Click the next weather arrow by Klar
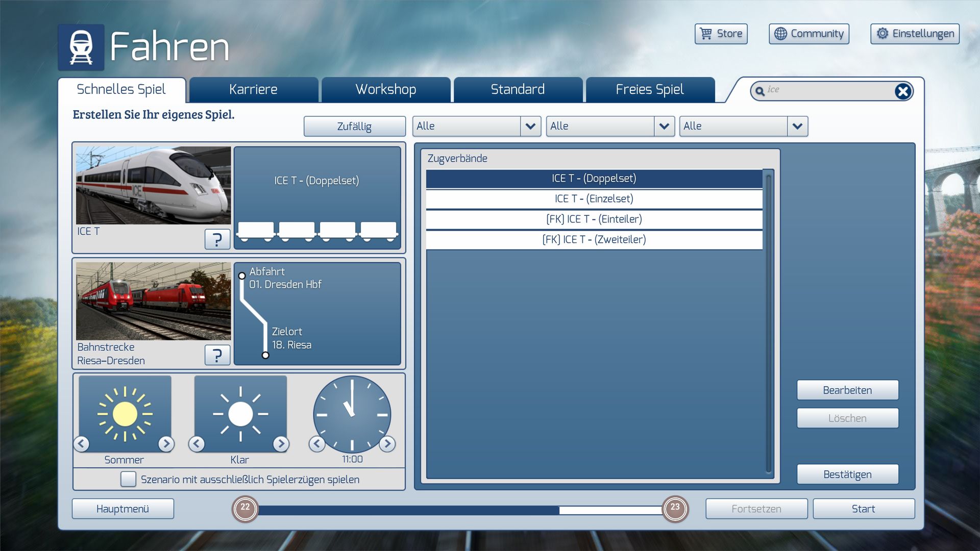 (x=281, y=444)
